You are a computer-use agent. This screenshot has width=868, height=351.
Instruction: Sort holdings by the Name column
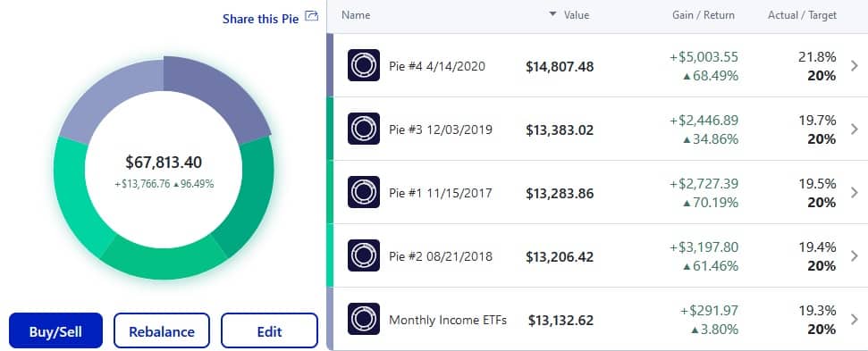coord(356,15)
